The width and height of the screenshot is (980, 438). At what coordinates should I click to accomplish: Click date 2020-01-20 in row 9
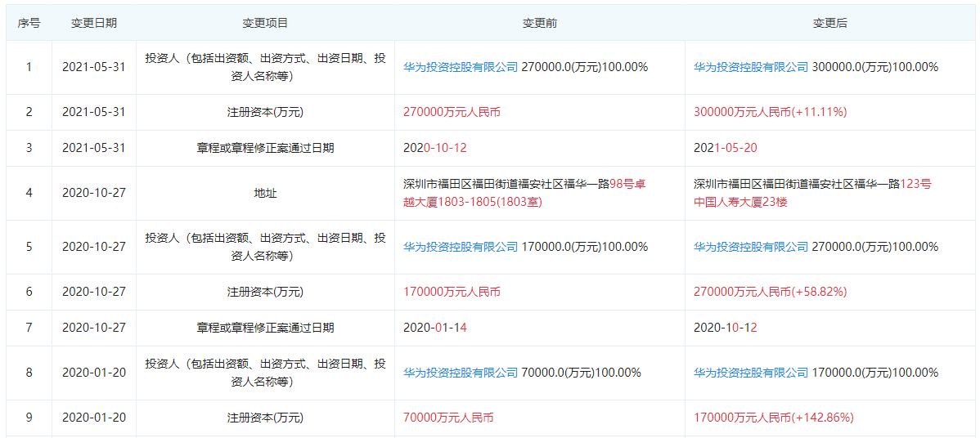pyautogui.click(x=94, y=418)
